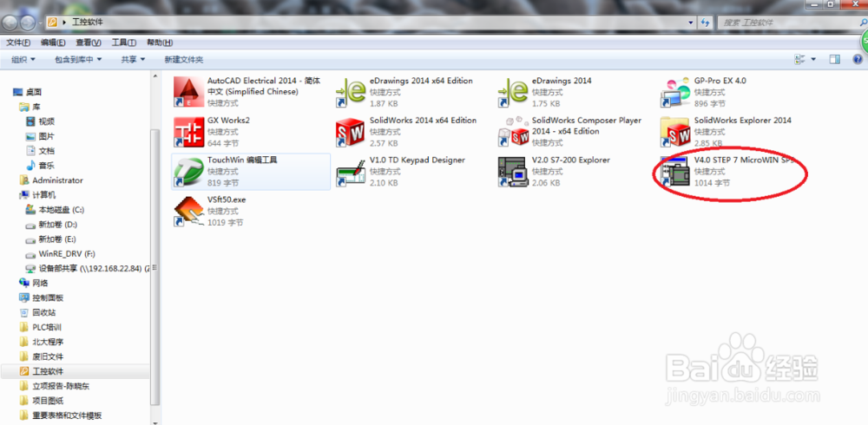
Task: Click the Forward navigation arrow button
Action: [x=28, y=23]
